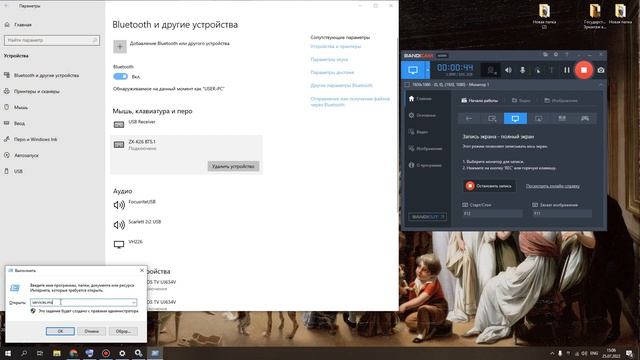The height and width of the screenshot is (360, 640).
Task: Switch to Bandicam images tab
Action: point(561,100)
